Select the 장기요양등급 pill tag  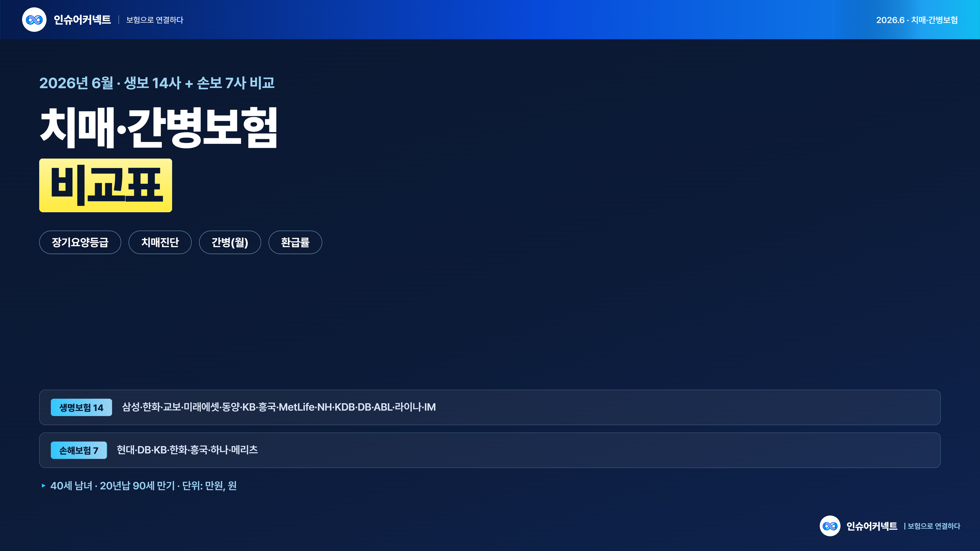[x=80, y=242]
